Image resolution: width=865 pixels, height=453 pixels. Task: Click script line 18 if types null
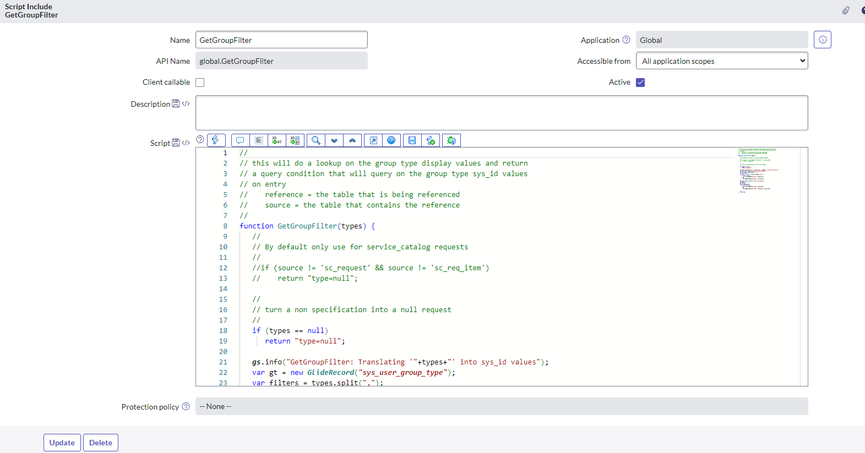[290, 331]
